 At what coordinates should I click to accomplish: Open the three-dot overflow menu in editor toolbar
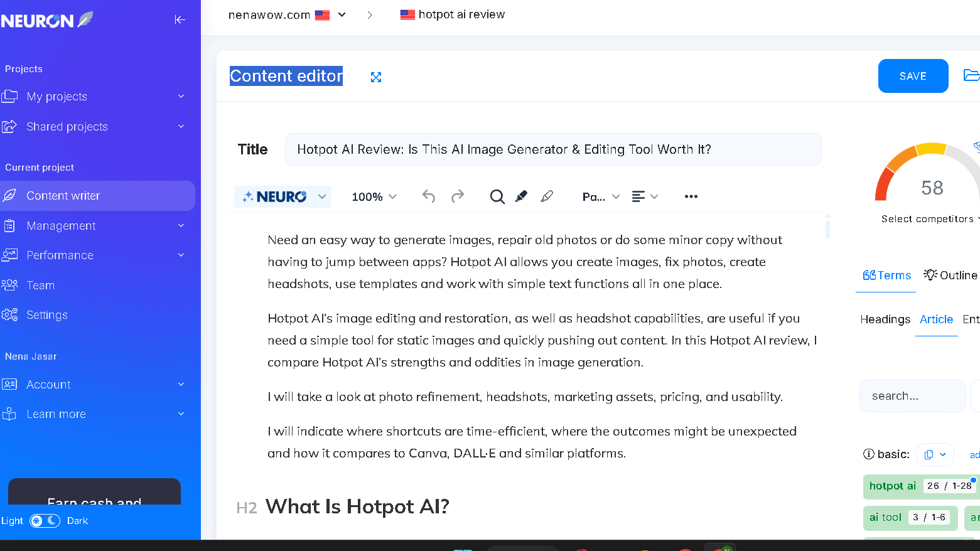[x=691, y=196]
